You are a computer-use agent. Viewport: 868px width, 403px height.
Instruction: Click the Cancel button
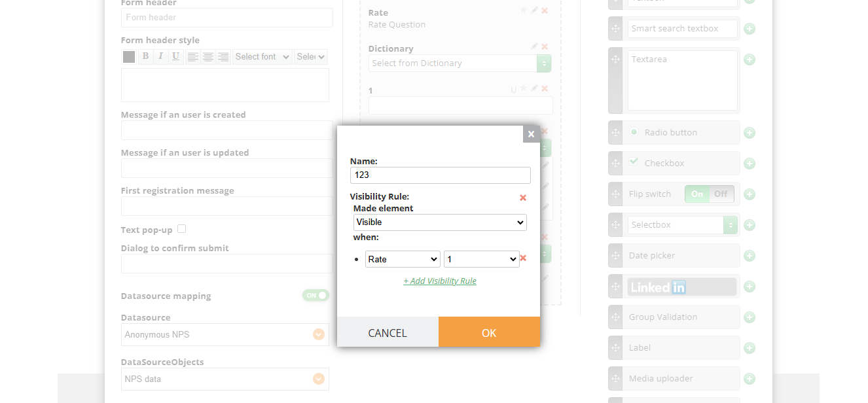click(388, 332)
